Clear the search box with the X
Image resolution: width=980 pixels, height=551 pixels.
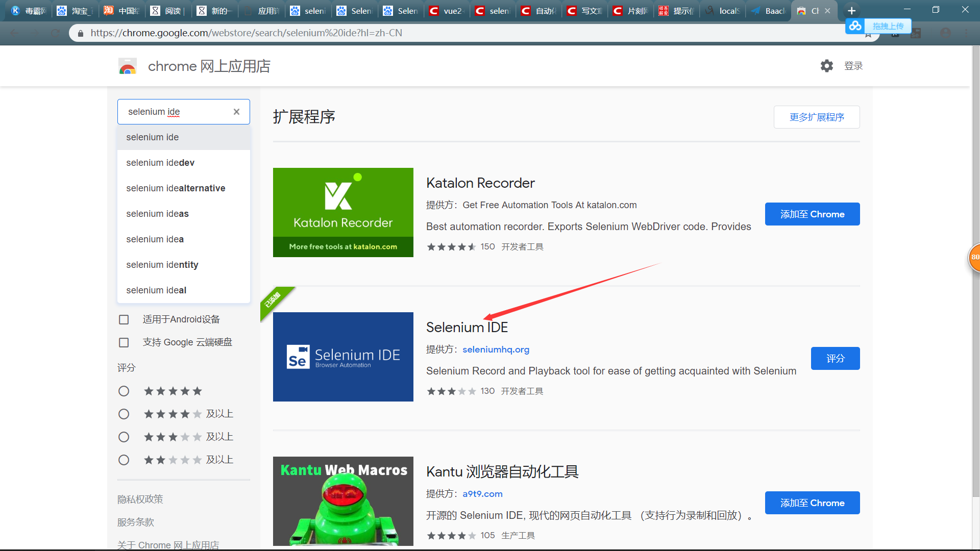click(236, 112)
